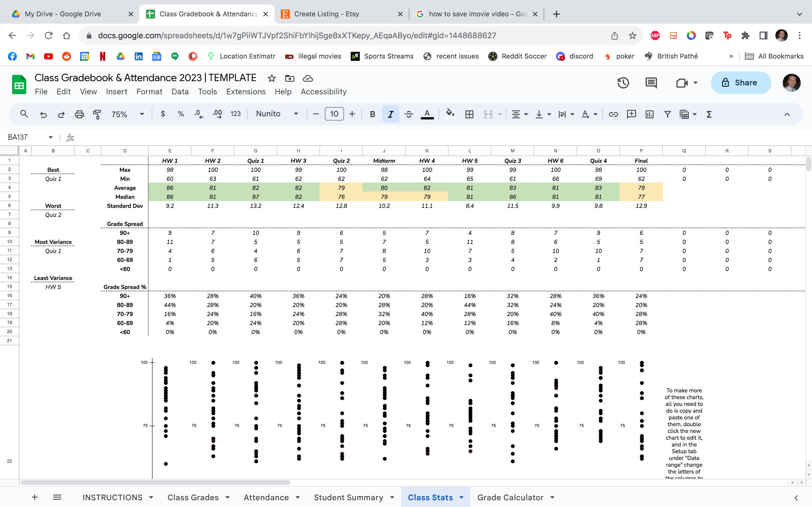Expand the zoom level dropdown at 75%

click(x=142, y=114)
